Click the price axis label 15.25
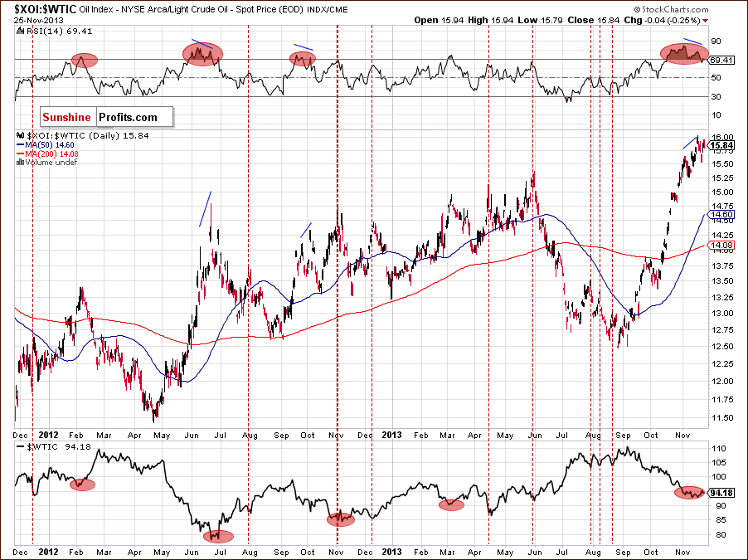Image resolution: width=748 pixels, height=560 pixels. click(x=721, y=178)
